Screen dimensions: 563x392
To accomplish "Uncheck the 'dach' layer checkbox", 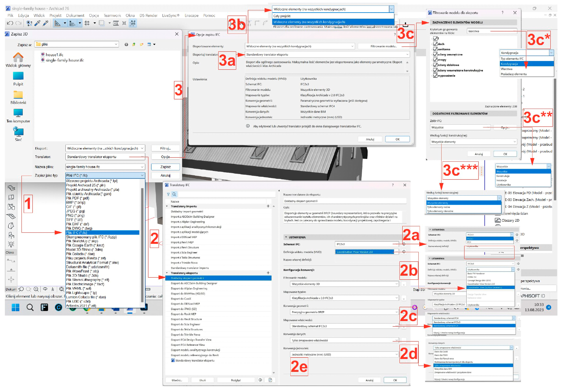I will [x=435, y=44].
